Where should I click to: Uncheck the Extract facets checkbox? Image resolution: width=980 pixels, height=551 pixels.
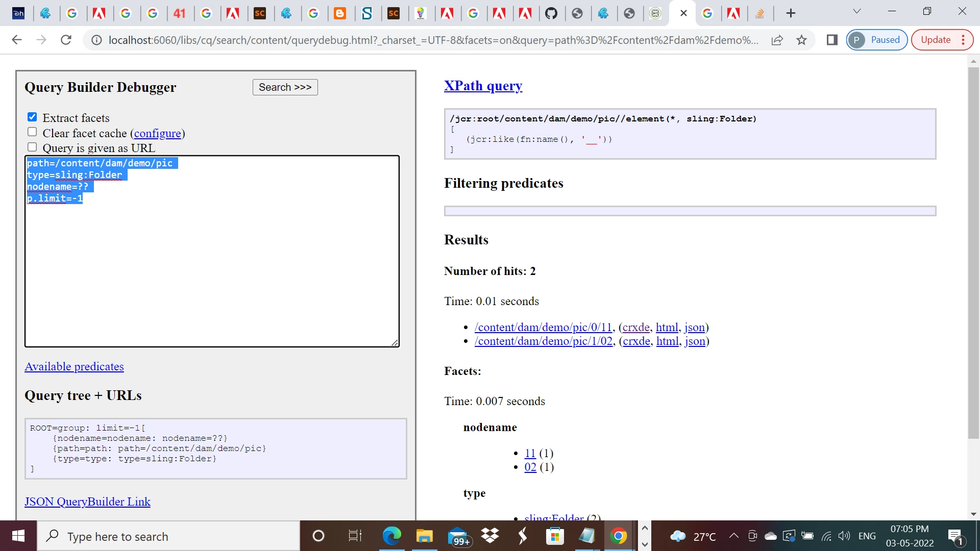tap(32, 117)
